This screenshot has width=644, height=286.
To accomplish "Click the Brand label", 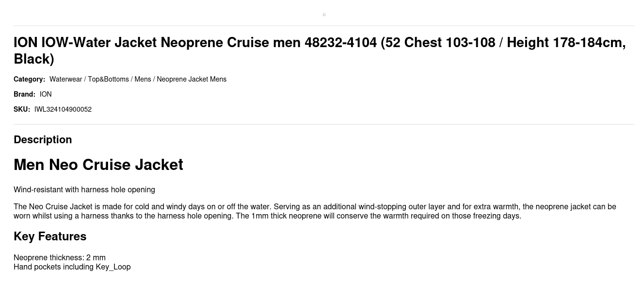I will 24,94.
